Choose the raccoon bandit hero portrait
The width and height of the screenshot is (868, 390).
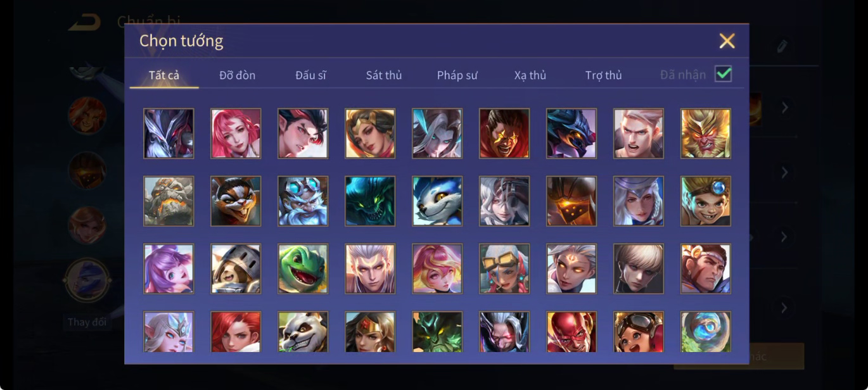coord(236,201)
